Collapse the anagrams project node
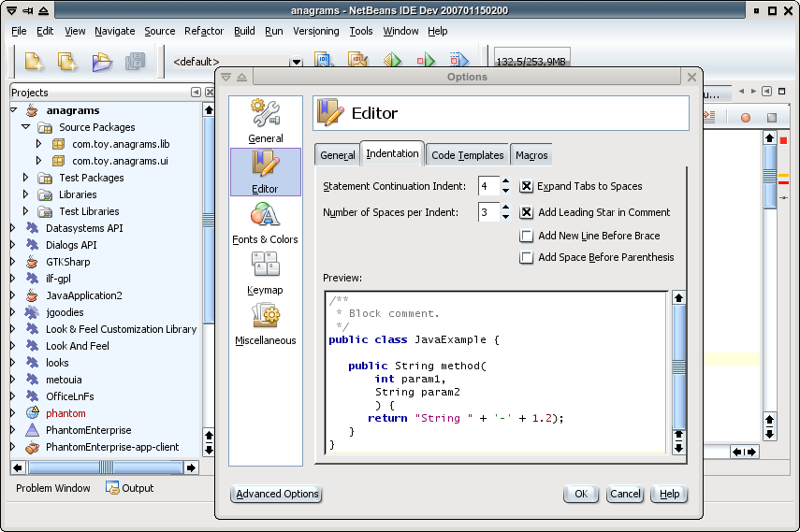 pos(14,109)
